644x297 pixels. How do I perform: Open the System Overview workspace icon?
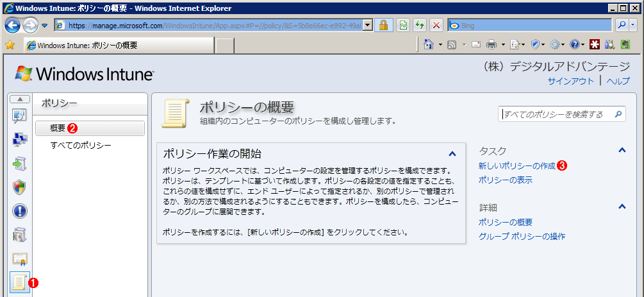20,116
